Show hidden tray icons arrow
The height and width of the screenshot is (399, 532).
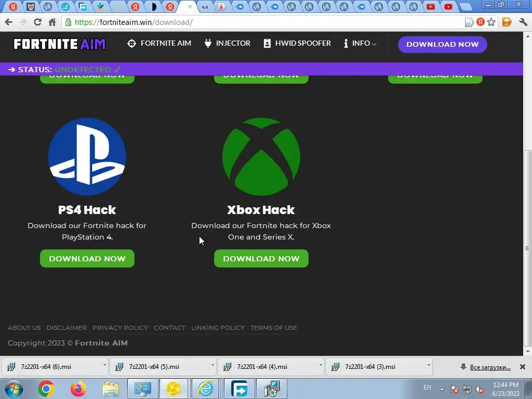click(x=442, y=389)
